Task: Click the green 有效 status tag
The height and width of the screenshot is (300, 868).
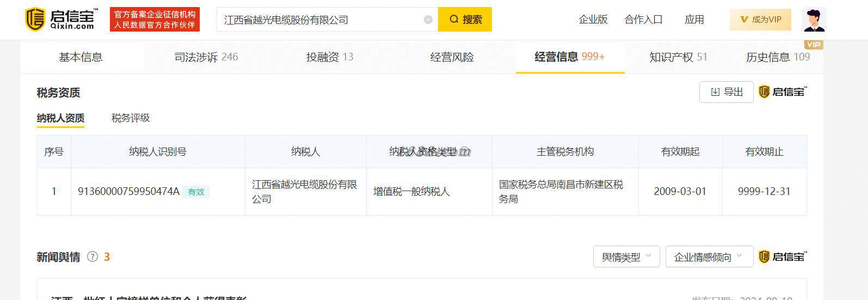Action: pos(196,192)
